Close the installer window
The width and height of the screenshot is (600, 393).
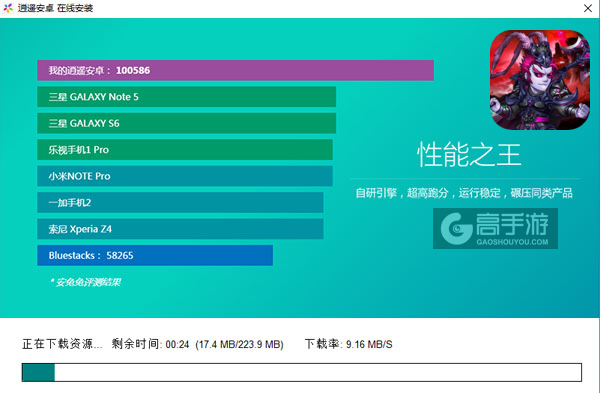coord(588,8)
